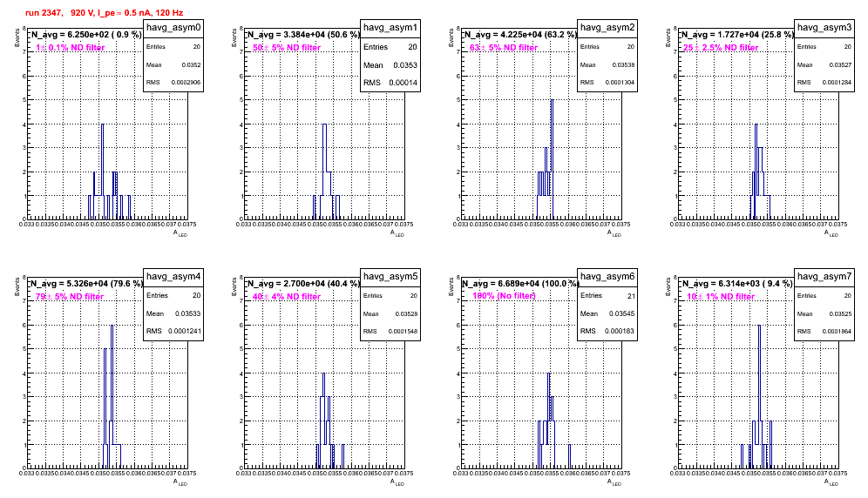Click the red run 2347 header text

pyautogui.click(x=104, y=13)
